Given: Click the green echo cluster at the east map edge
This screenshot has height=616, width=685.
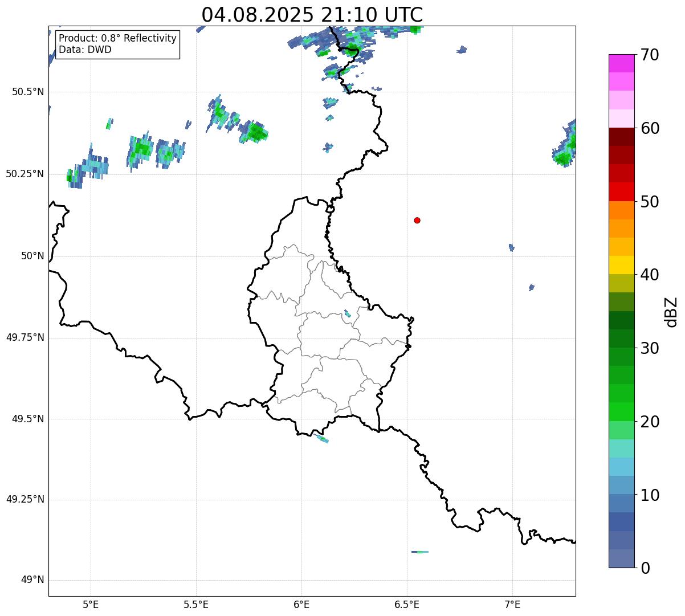Looking at the screenshot, I should pos(565,144).
